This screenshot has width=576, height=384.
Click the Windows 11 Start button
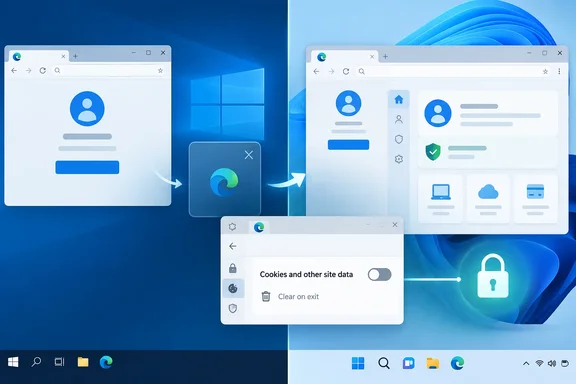[358, 363]
